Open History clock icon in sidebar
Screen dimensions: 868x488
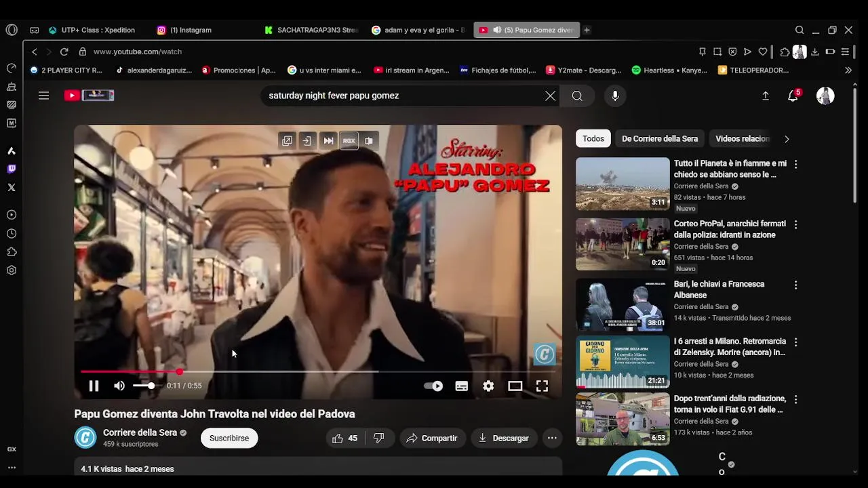point(12,234)
